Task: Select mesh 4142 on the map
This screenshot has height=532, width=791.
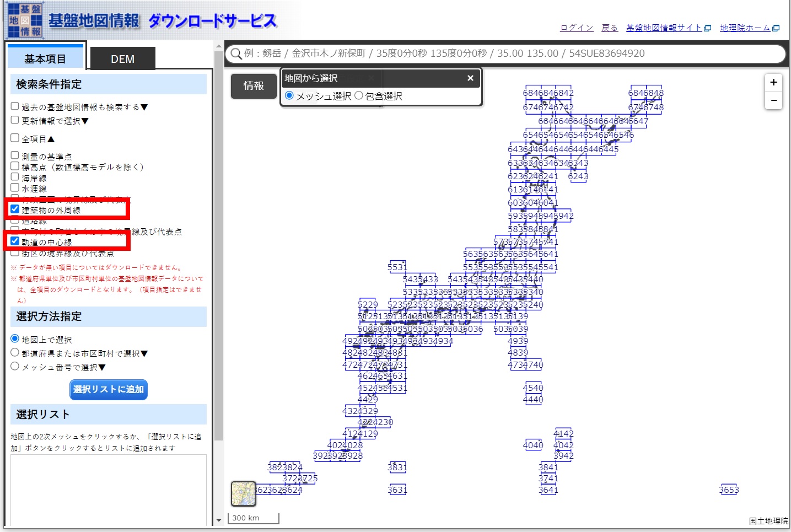Action: point(563,433)
